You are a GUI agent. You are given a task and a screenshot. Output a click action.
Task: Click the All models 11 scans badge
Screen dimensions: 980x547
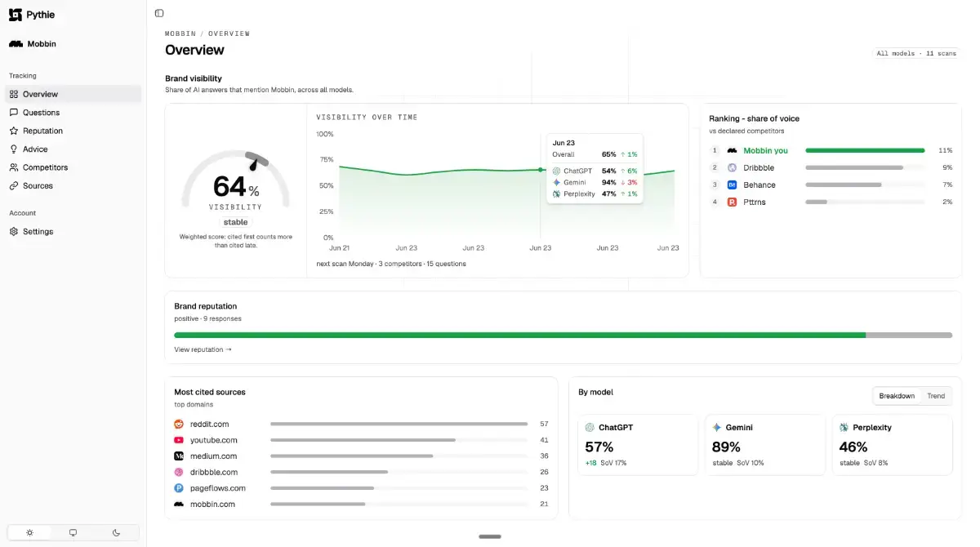(916, 53)
